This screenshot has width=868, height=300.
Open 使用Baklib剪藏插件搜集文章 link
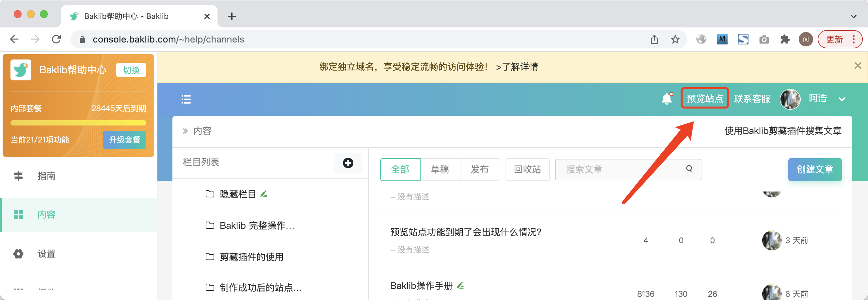783,131
